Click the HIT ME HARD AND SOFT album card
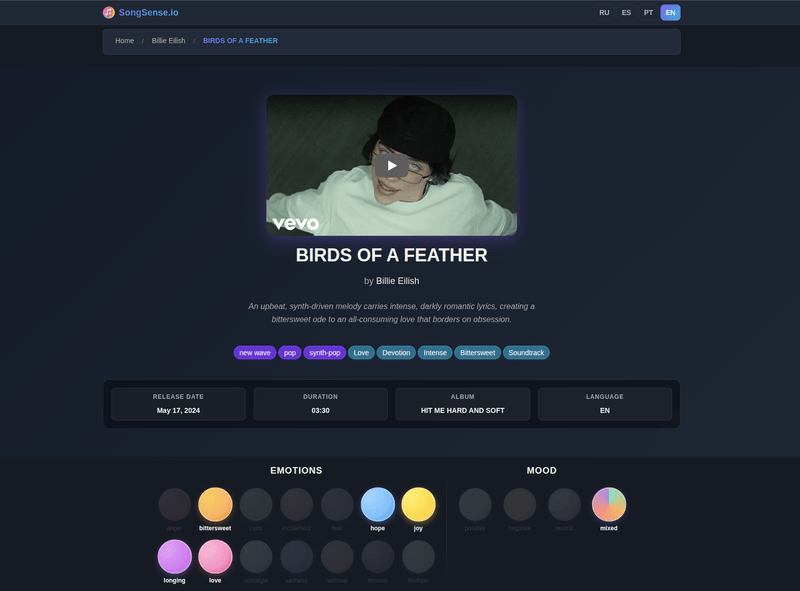This screenshot has width=800, height=591. (x=463, y=404)
